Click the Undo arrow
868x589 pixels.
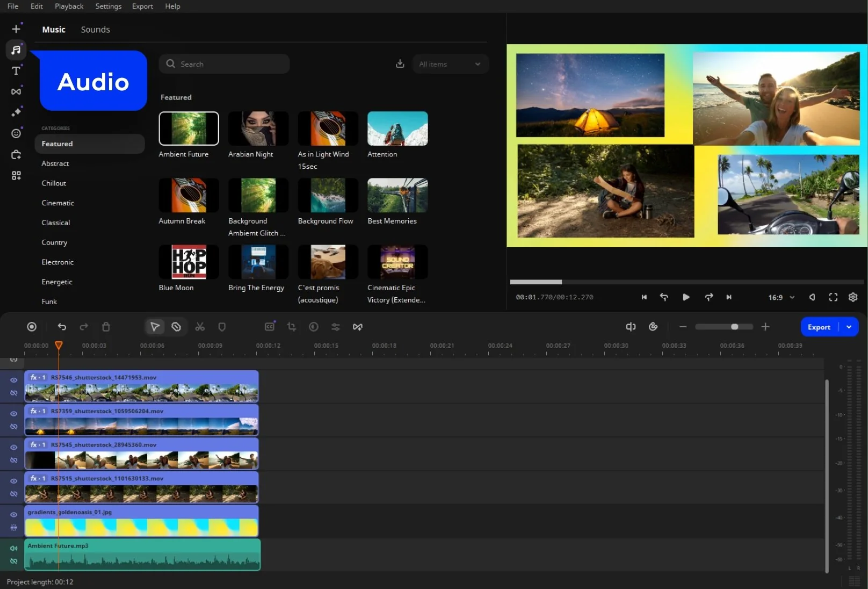tap(62, 327)
